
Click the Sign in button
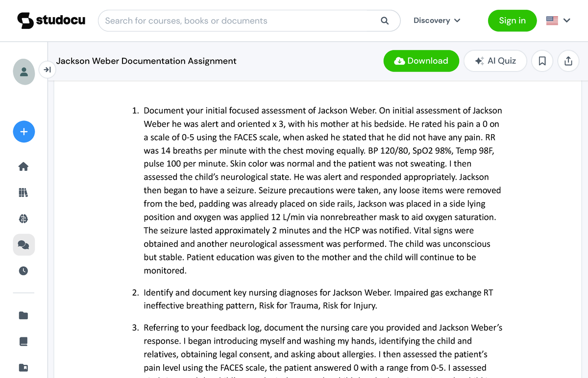point(512,21)
